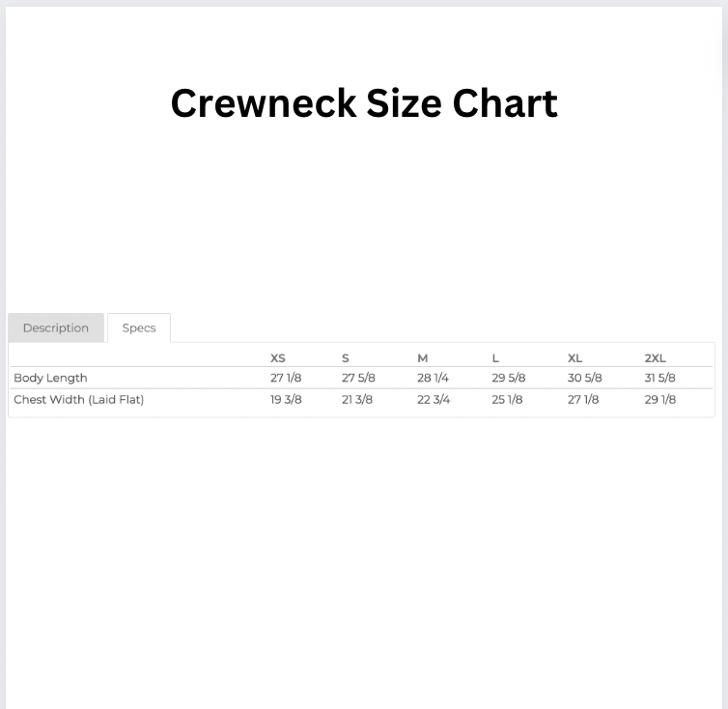Click the 2XL body length 31 5/8
728x709 pixels.
[x=659, y=379]
